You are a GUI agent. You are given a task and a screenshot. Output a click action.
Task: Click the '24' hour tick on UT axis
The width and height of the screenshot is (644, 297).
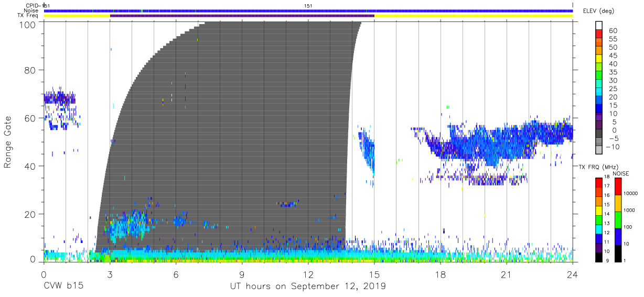click(573, 274)
